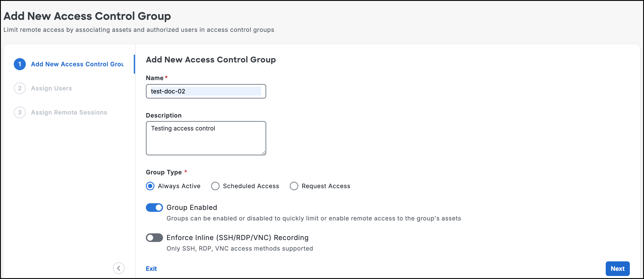644x279 pixels.
Task: Select the test-doc-02 text in Name field
Action: pos(168,91)
